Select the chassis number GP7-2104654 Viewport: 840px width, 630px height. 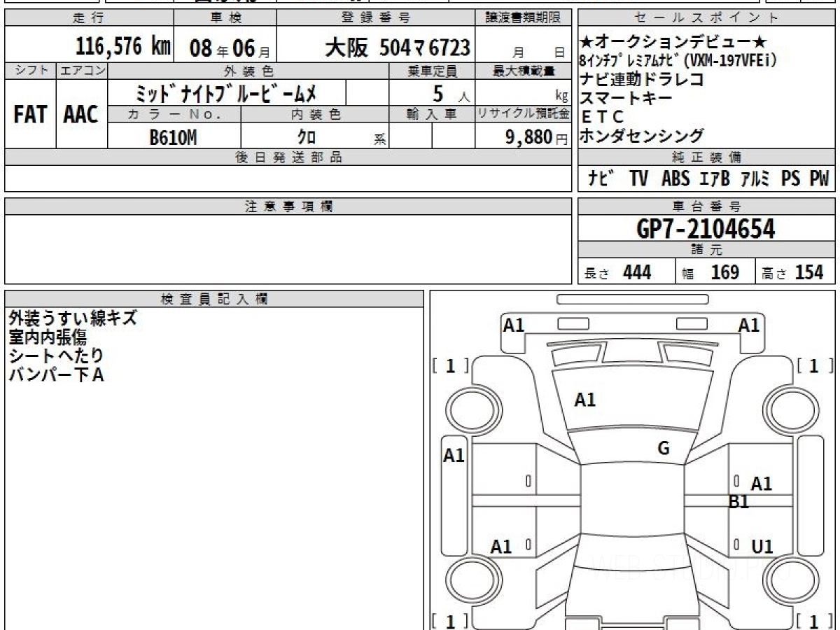click(x=706, y=228)
